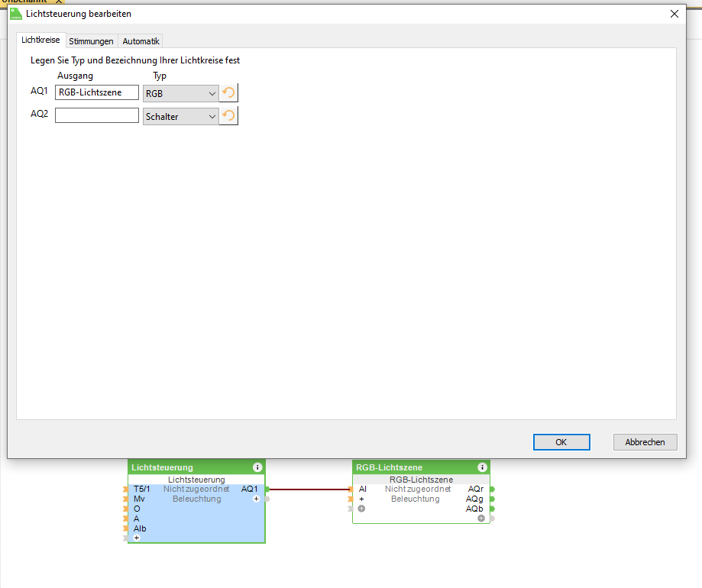Viewport: 702px width, 588px height.
Task: Switch to the Automatik tab
Action: coord(141,41)
